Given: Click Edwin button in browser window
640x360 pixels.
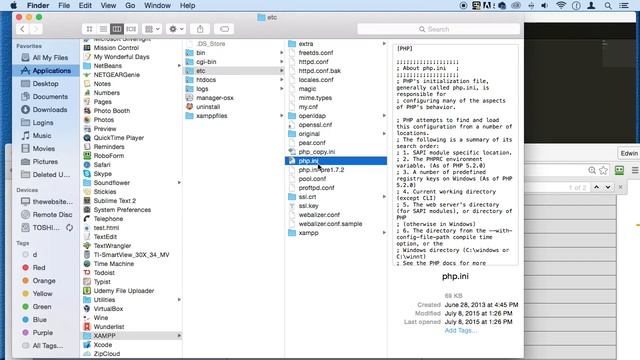Looking at the screenshot, I should tap(629, 153).
